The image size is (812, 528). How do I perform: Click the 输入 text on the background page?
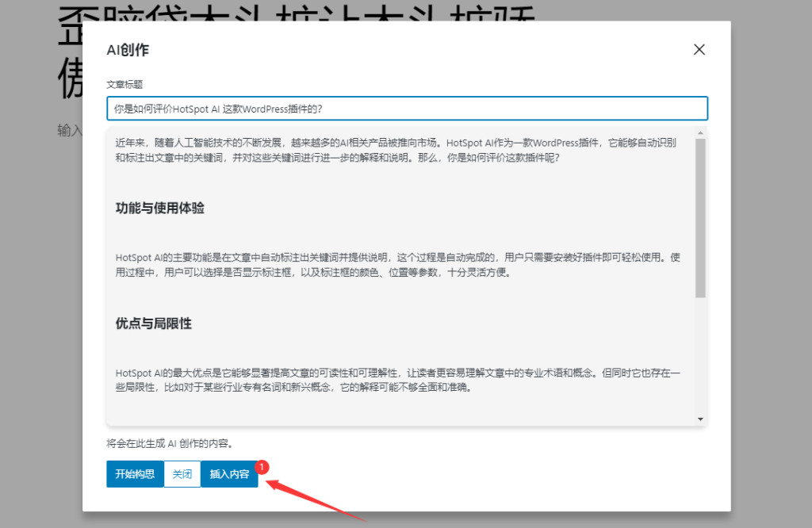67,132
